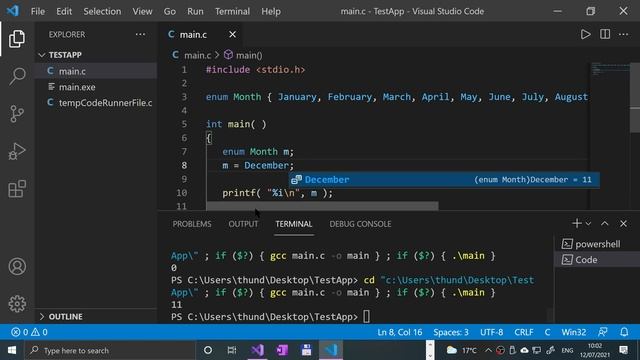Viewport: 640px width, 360px height.
Task: Switch to the DEBUG CONSOLE tab
Action: [x=360, y=224]
